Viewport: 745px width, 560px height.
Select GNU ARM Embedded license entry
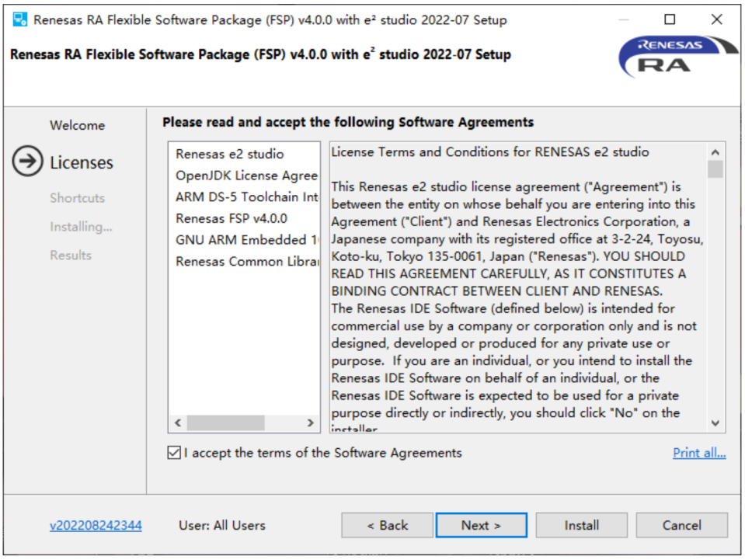246,240
